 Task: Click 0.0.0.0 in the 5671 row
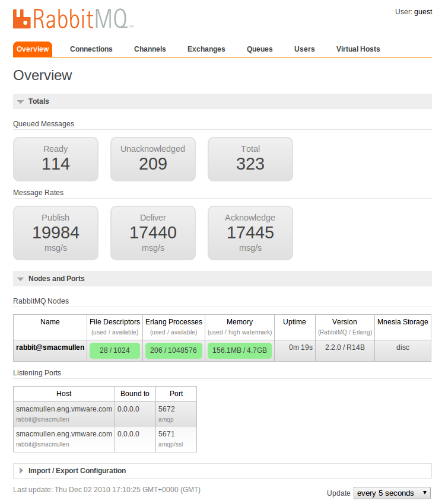click(128, 434)
